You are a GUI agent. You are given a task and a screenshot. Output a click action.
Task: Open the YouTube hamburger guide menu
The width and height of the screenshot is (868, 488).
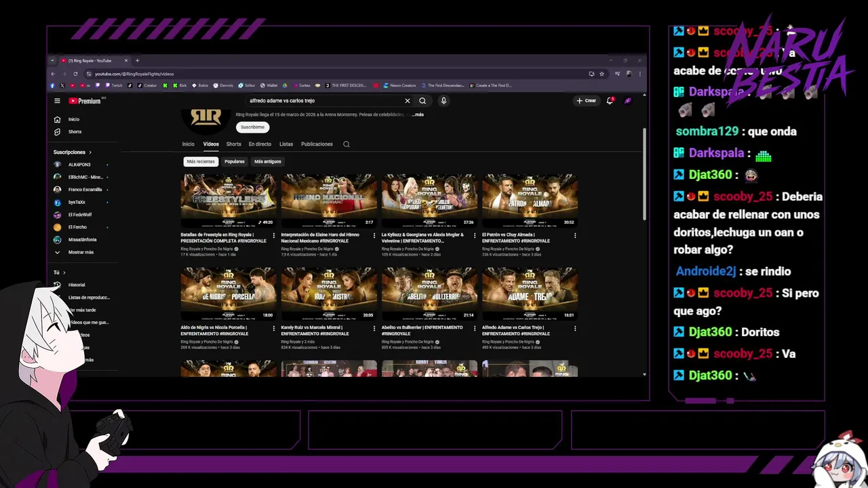pos(57,101)
